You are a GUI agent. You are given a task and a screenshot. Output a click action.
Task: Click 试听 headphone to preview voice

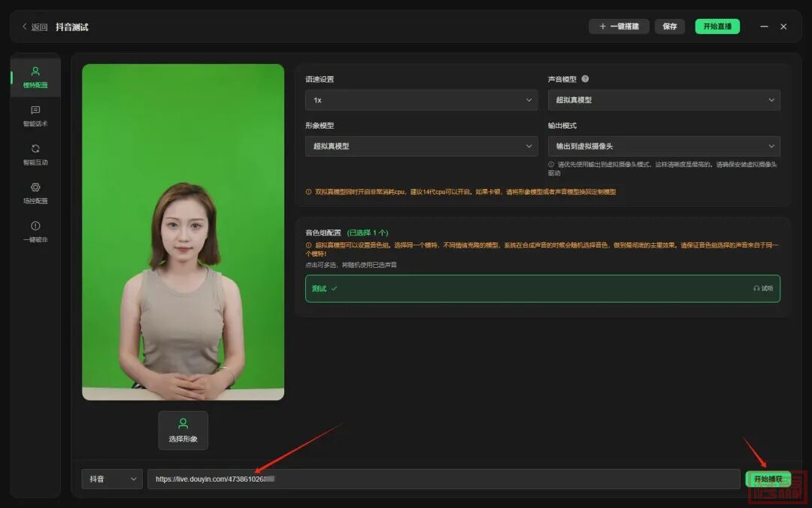coord(762,288)
